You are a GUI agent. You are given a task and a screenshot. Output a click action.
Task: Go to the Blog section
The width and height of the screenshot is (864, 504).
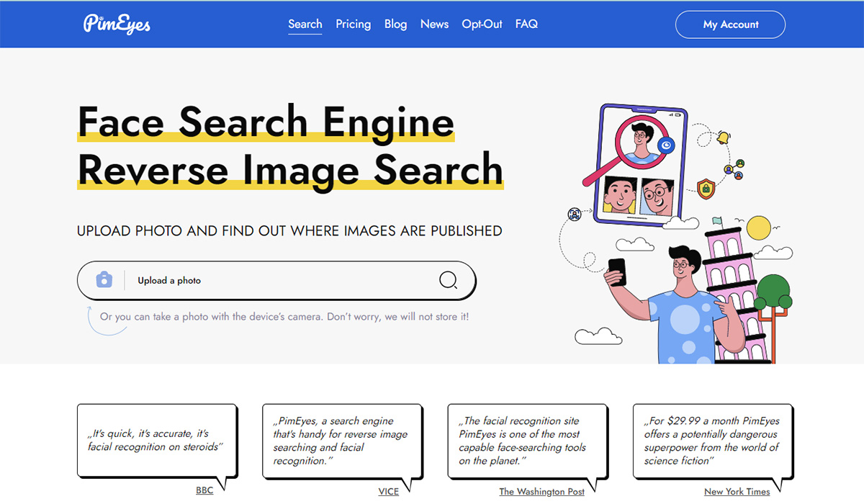[x=395, y=24]
